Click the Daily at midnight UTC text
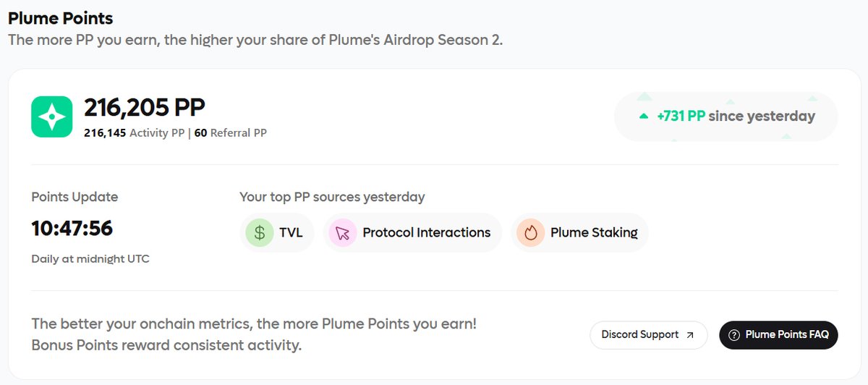The image size is (868, 385). (x=90, y=258)
